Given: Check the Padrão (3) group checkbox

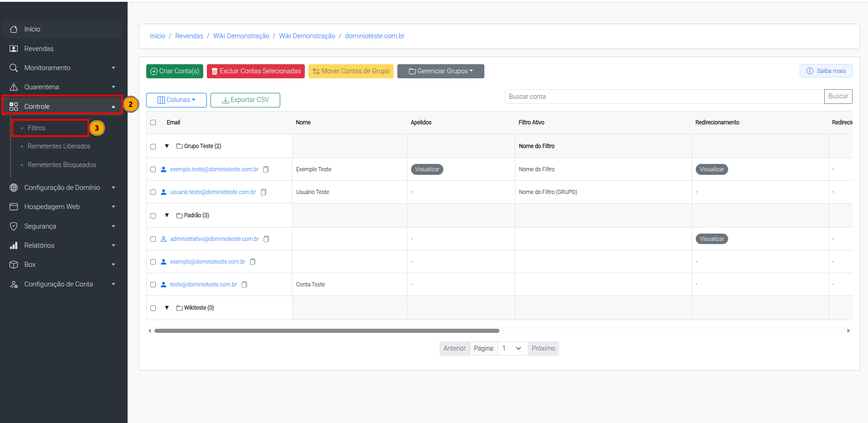Looking at the screenshot, I should tap(153, 216).
